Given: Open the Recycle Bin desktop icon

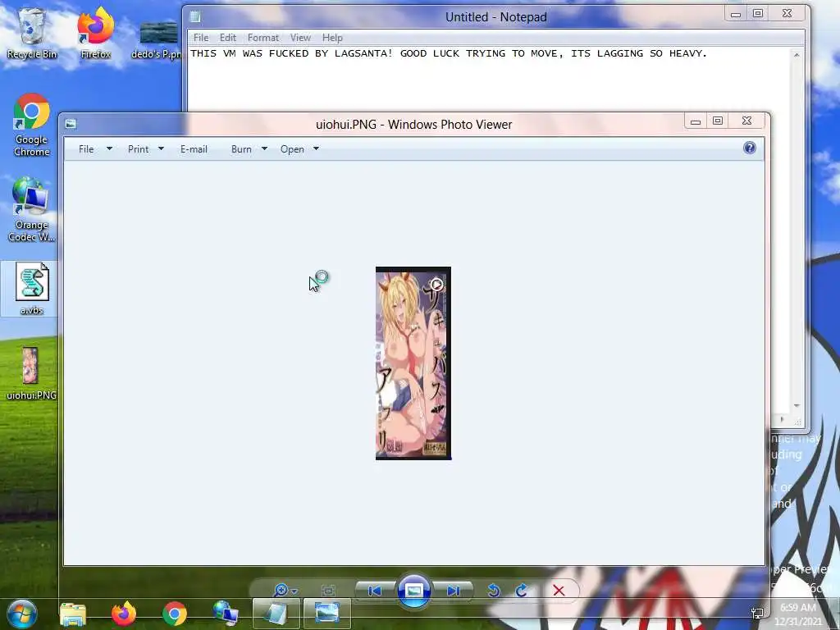Looking at the screenshot, I should point(32,33).
